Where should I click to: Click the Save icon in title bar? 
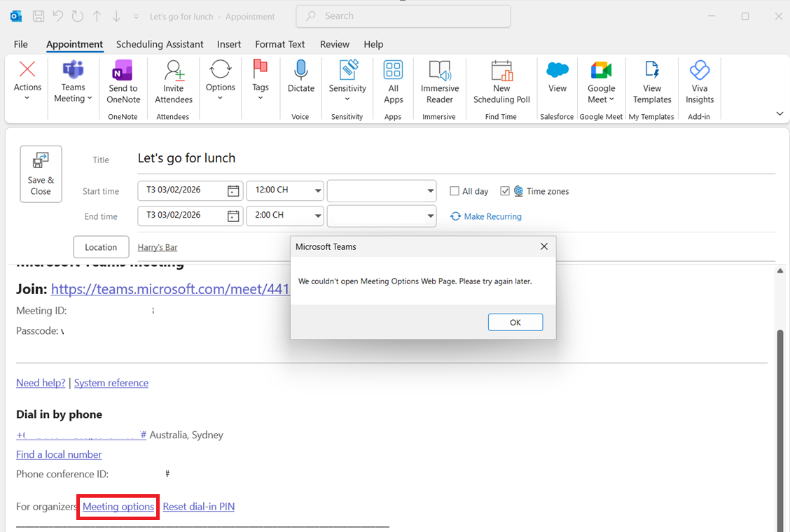(x=39, y=16)
